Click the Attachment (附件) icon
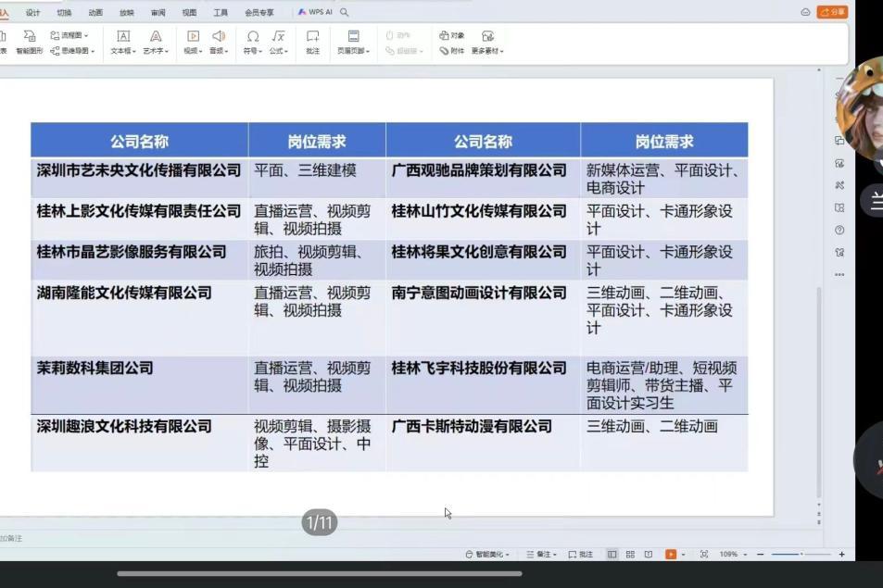 pos(452,51)
